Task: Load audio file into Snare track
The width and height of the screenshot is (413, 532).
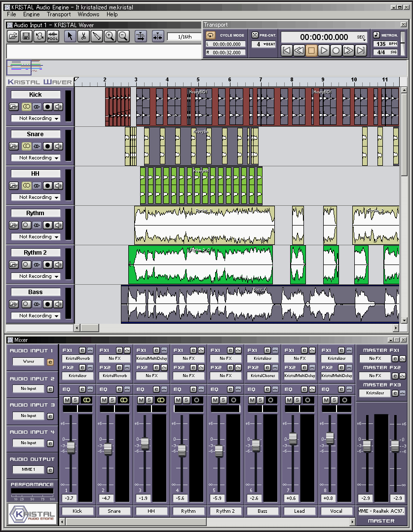Action: (14, 146)
